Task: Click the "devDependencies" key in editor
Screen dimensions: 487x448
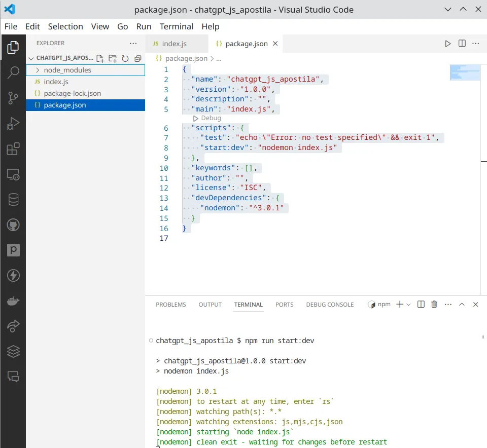Action: click(x=229, y=198)
